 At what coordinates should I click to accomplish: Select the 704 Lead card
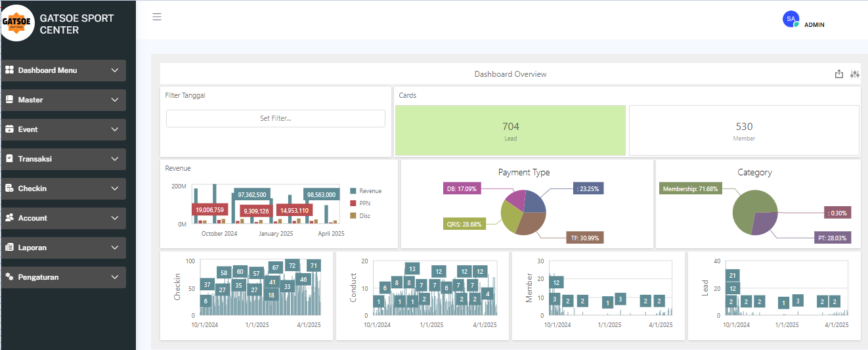tap(511, 131)
